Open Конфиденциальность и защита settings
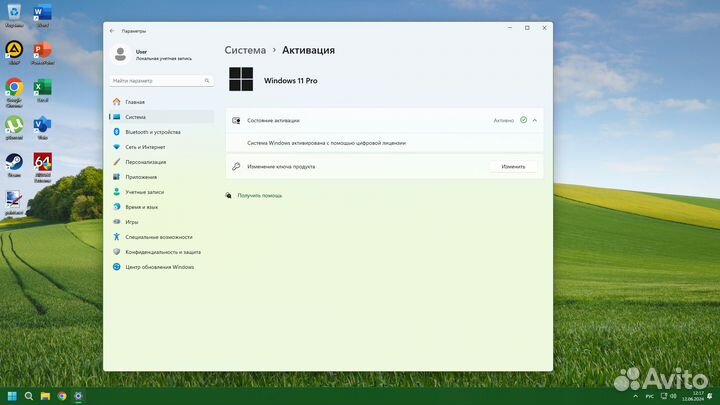Viewport: 720px width, 405px height. point(161,252)
